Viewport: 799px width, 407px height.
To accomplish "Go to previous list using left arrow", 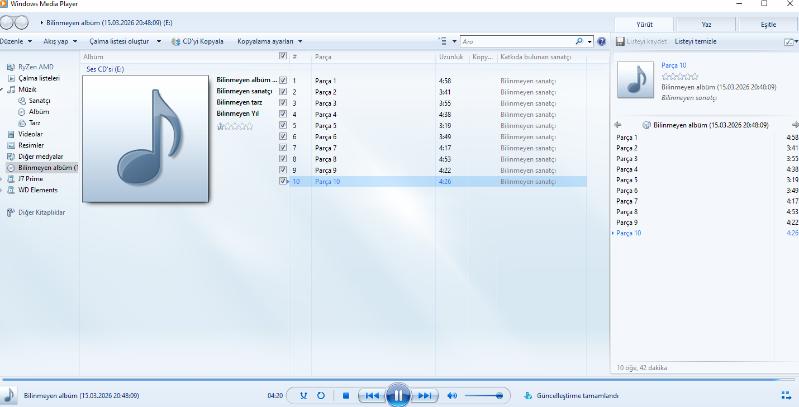I will coord(618,125).
